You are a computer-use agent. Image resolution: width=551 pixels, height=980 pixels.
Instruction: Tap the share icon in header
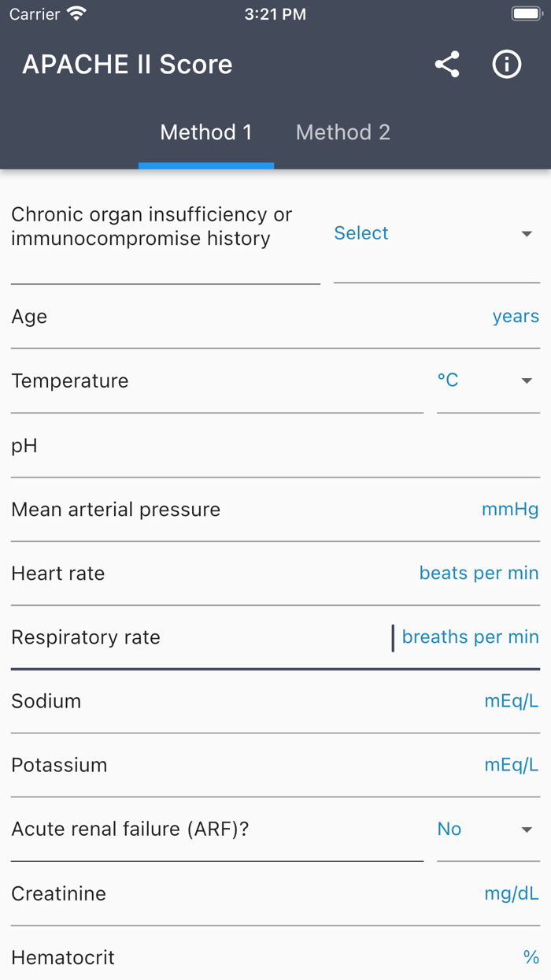447,65
